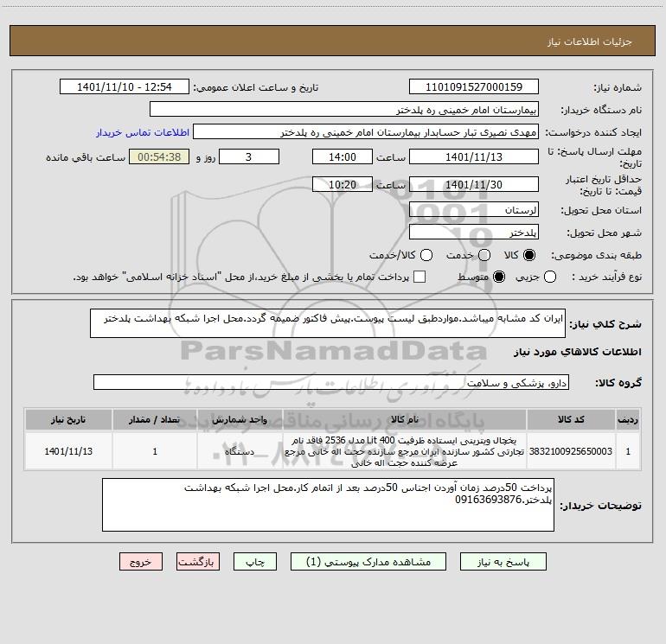Click the تعداد / مقدار column header
The image size is (666, 644).
(x=155, y=419)
